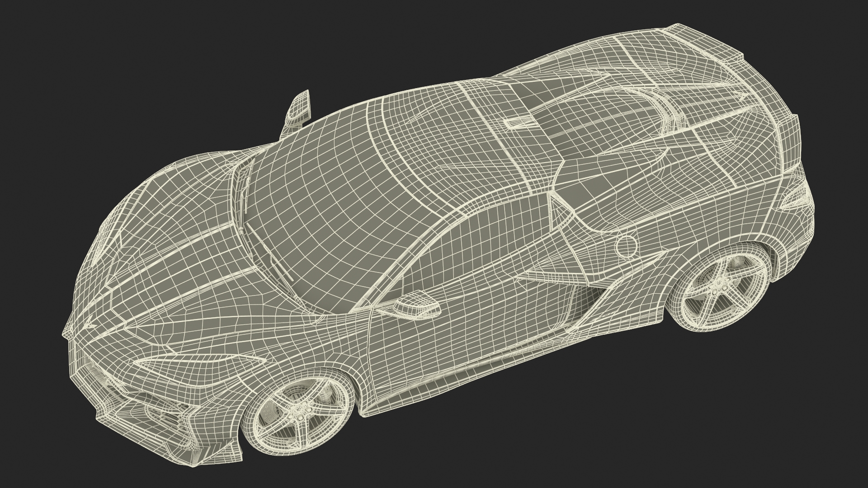The width and height of the screenshot is (868, 488).
Task: Select the rear spoiler wing
Action: pyautogui.click(x=705, y=41)
